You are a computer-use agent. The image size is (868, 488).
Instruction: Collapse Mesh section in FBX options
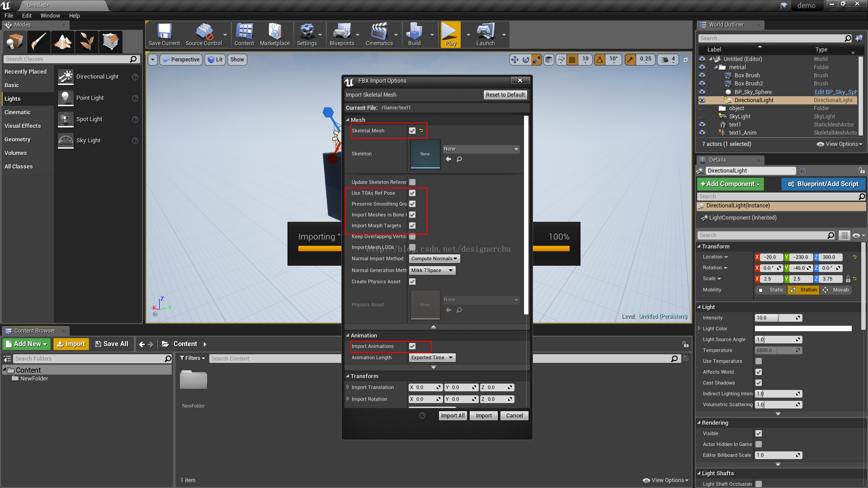[x=348, y=120]
